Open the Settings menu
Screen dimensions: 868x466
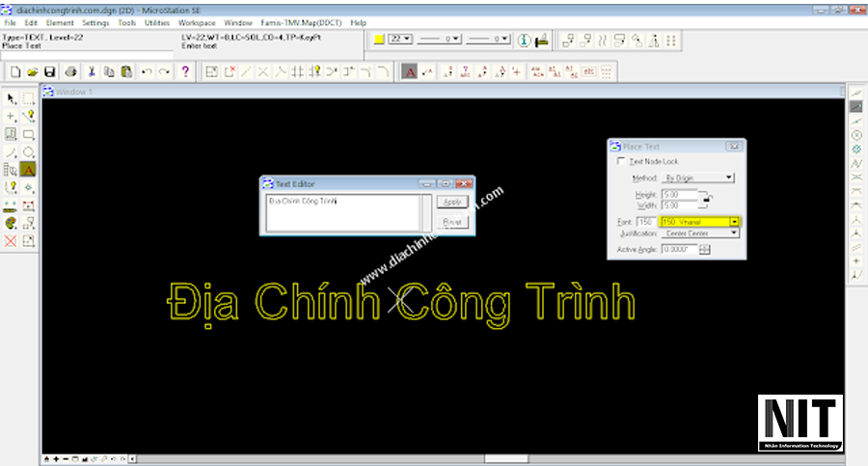tap(95, 23)
